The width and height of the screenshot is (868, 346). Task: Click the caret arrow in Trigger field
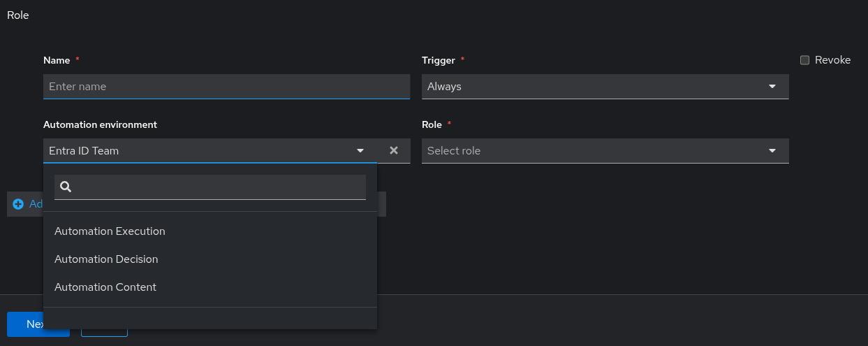tap(772, 87)
